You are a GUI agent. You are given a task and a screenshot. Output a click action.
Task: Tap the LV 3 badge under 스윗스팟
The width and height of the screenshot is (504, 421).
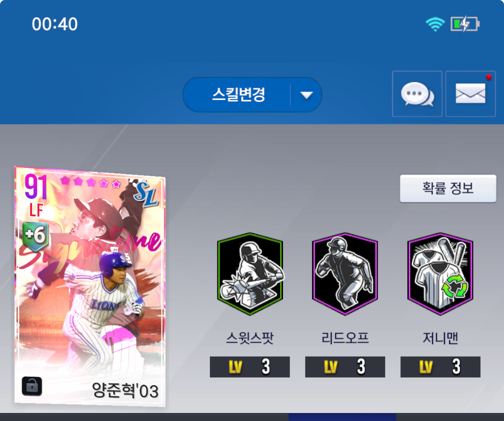click(x=250, y=367)
